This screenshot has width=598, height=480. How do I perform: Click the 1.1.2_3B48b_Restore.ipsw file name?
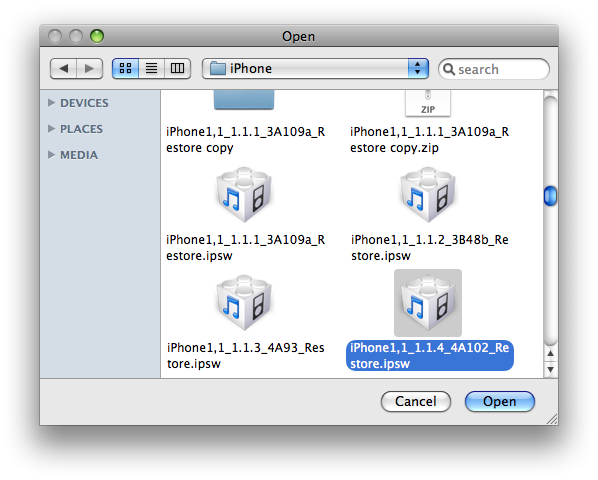tap(429, 247)
